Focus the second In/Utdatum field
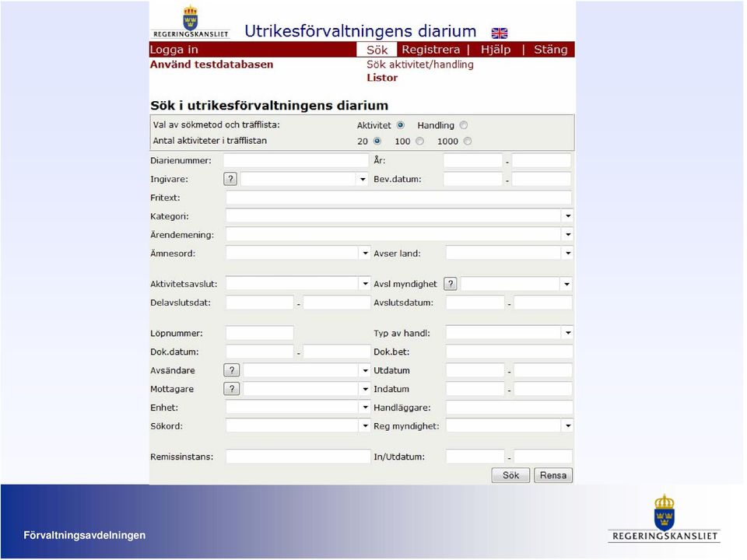Screen dimensions: 747x560 click(543, 457)
